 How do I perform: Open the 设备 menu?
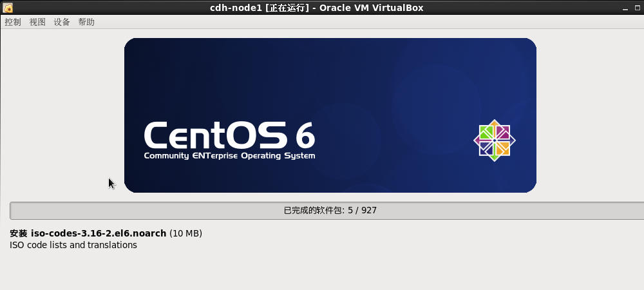point(62,22)
